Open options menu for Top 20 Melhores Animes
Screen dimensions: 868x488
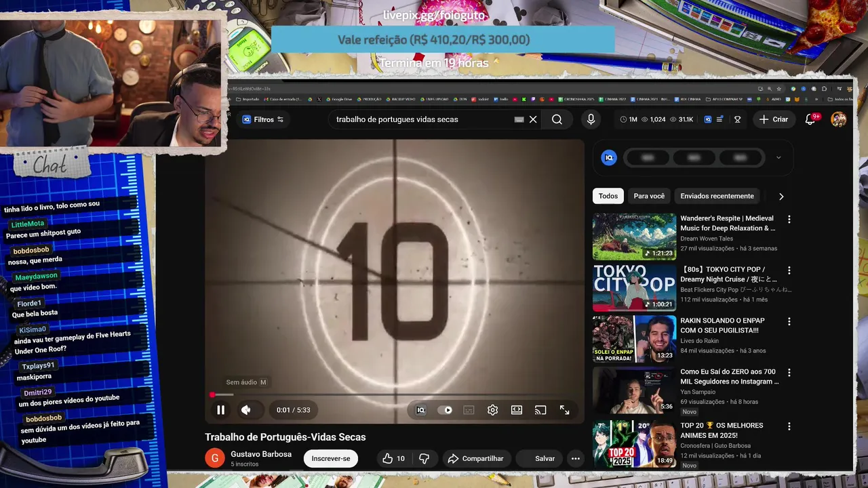pyautogui.click(x=789, y=427)
